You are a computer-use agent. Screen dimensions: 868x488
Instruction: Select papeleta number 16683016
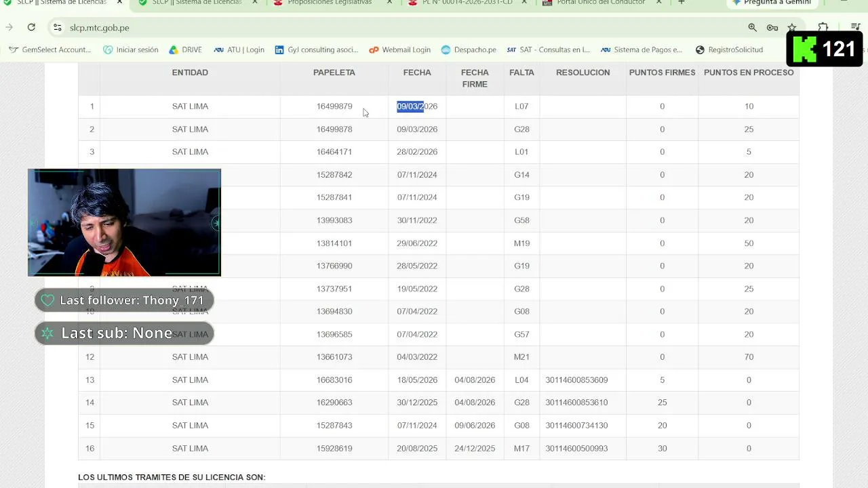pyautogui.click(x=334, y=380)
